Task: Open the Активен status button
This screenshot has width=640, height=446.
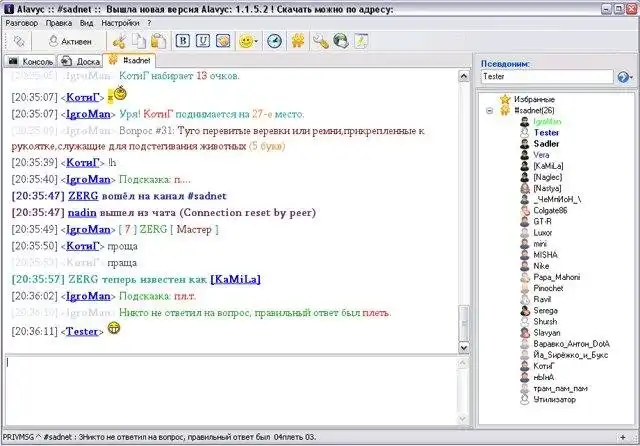Action: click(x=70, y=41)
